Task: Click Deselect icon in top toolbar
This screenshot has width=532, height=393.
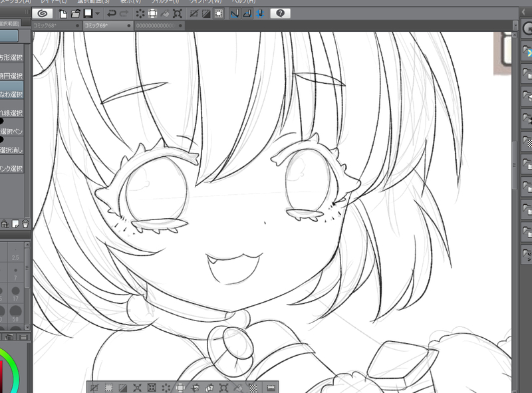Action: click(194, 13)
